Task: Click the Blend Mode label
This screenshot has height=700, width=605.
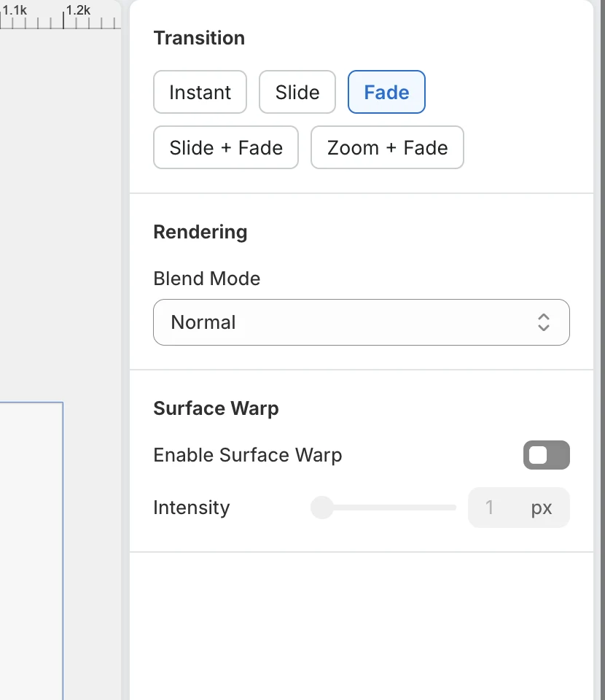Action: pyautogui.click(x=207, y=279)
